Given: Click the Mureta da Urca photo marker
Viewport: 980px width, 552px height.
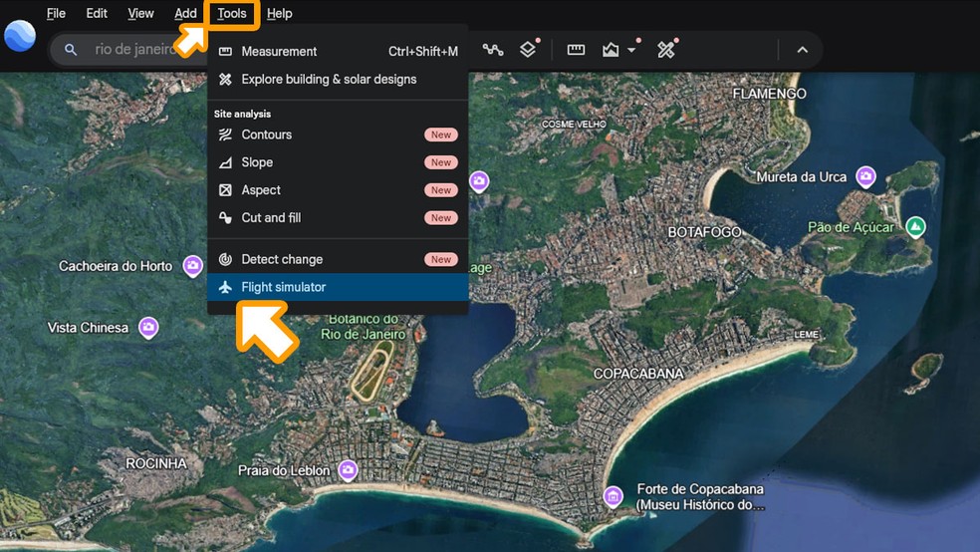Looking at the screenshot, I should (x=865, y=177).
